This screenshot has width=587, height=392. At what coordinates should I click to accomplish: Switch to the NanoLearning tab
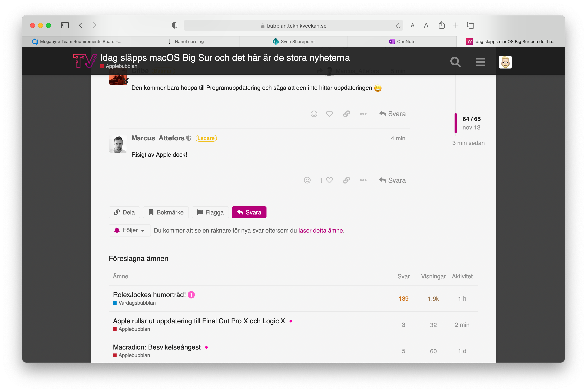[185, 42]
